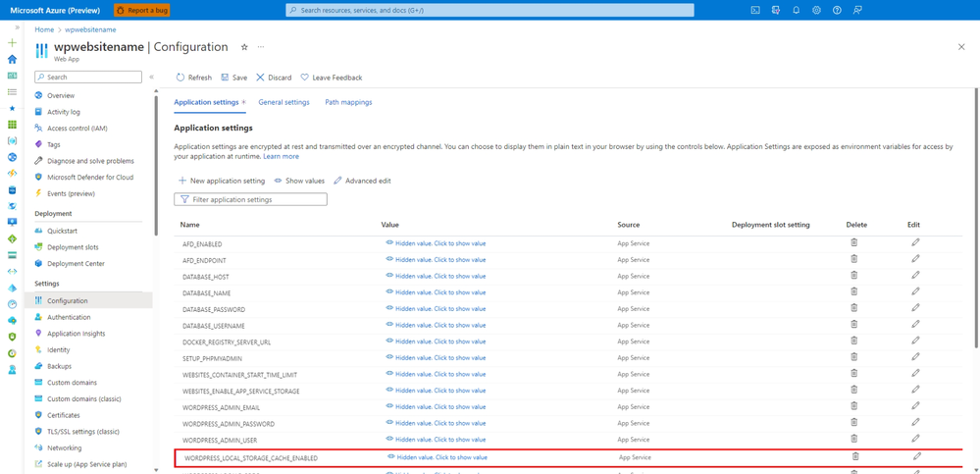980x474 pixels.
Task: Click wpwebsitename breadcrumb link
Action: click(x=90, y=29)
